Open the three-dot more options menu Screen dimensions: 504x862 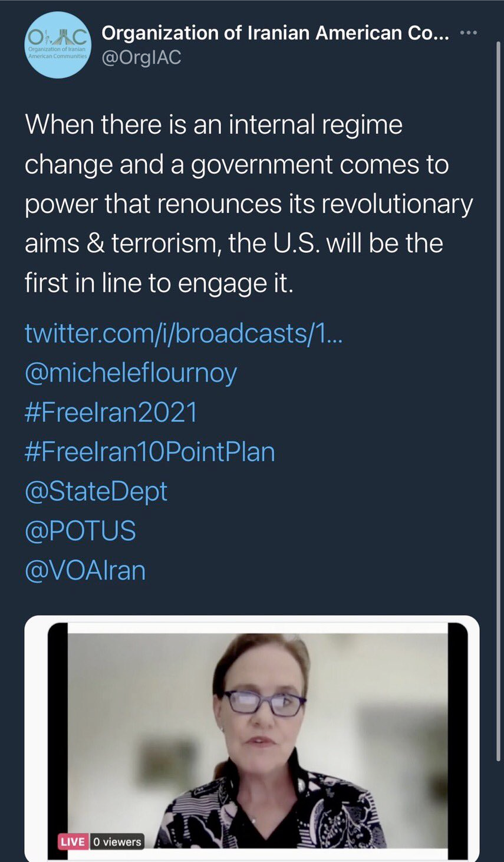pos(468,33)
